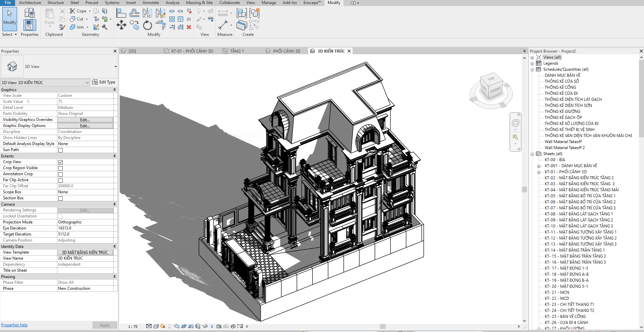Activate the Rotate tool

click(x=147, y=25)
